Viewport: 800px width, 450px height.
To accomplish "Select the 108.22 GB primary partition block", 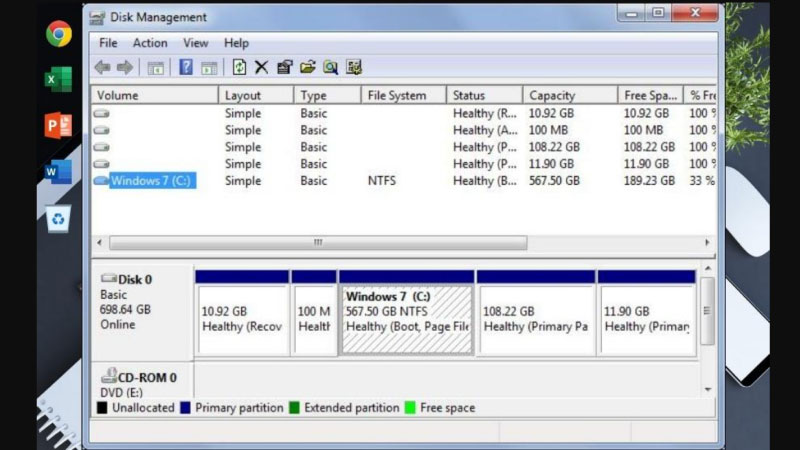I will (x=536, y=313).
